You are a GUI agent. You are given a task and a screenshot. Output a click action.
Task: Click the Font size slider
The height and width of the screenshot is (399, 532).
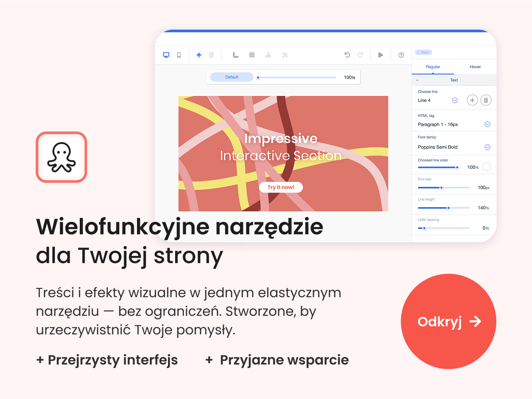[x=443, y=188]
